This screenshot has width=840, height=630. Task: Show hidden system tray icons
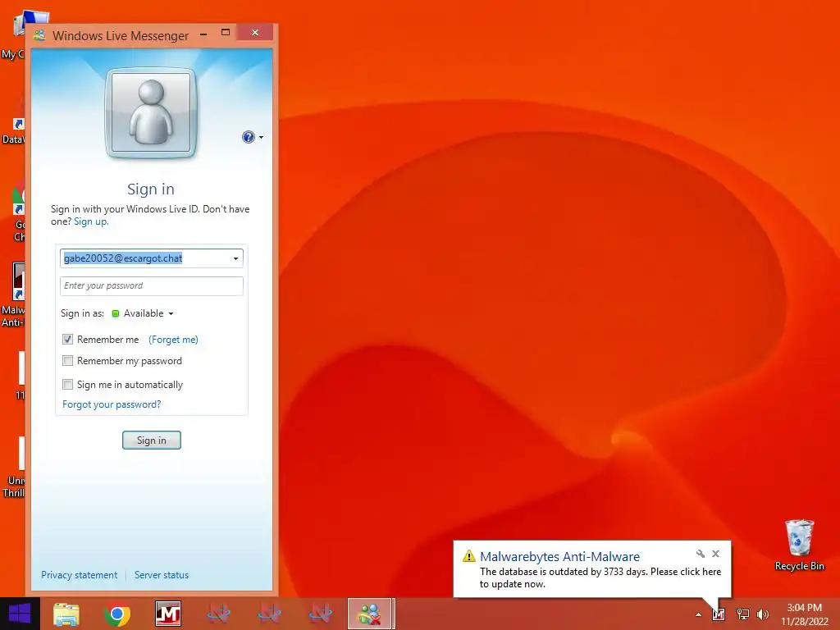coord(698,614)
